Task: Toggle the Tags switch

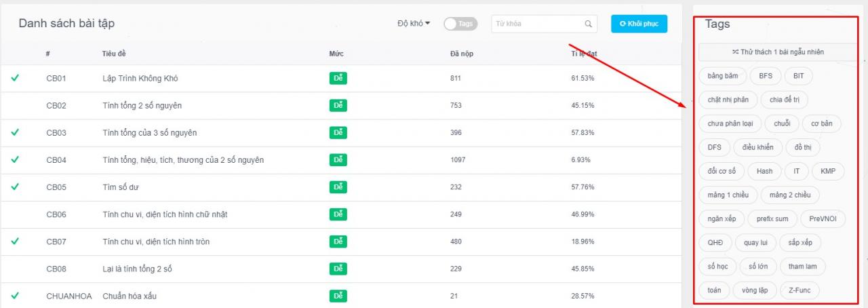Action: (x=459, y=24)
